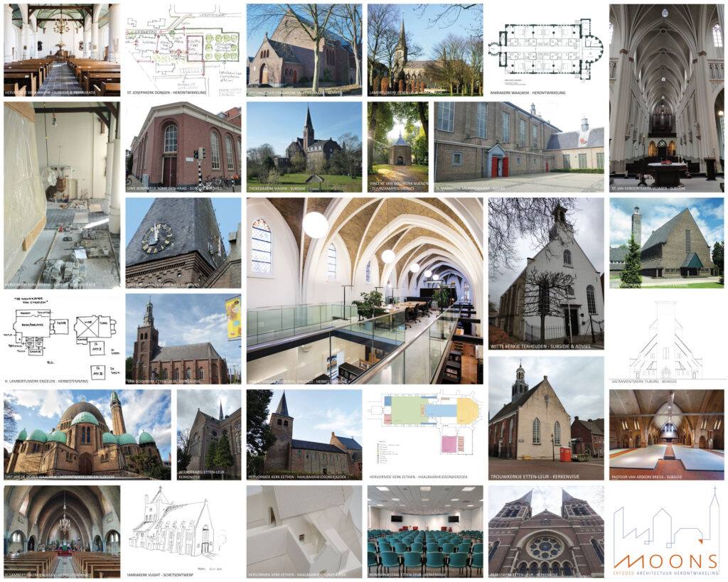Viewport: 728px width, 582px height.
Task: Click the MOONS skyline logo
Action: coord(667,532)
